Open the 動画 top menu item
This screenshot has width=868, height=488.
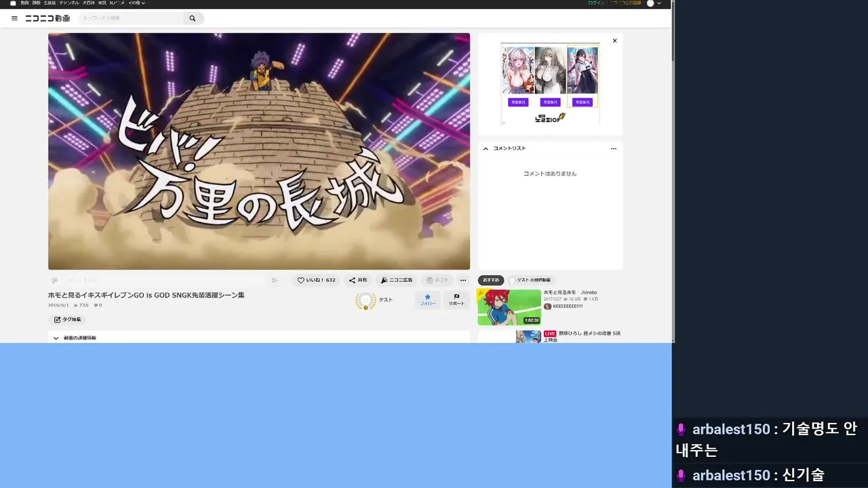[24, 3]
